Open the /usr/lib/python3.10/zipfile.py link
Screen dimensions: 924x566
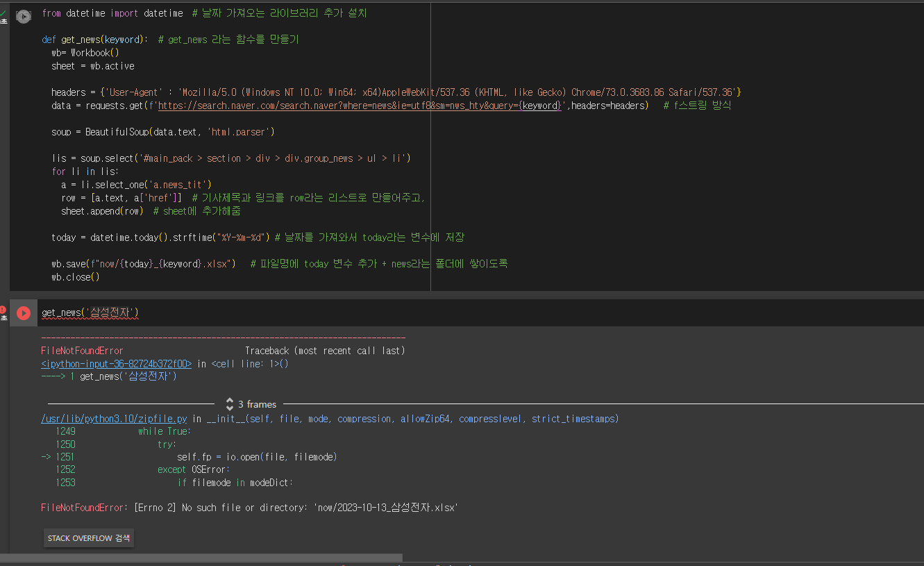pyautogui.click(x=115, y=419)
